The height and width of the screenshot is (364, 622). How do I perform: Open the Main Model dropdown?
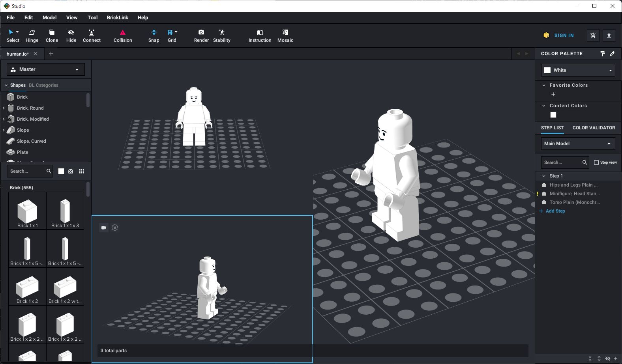tap(578, 144)
